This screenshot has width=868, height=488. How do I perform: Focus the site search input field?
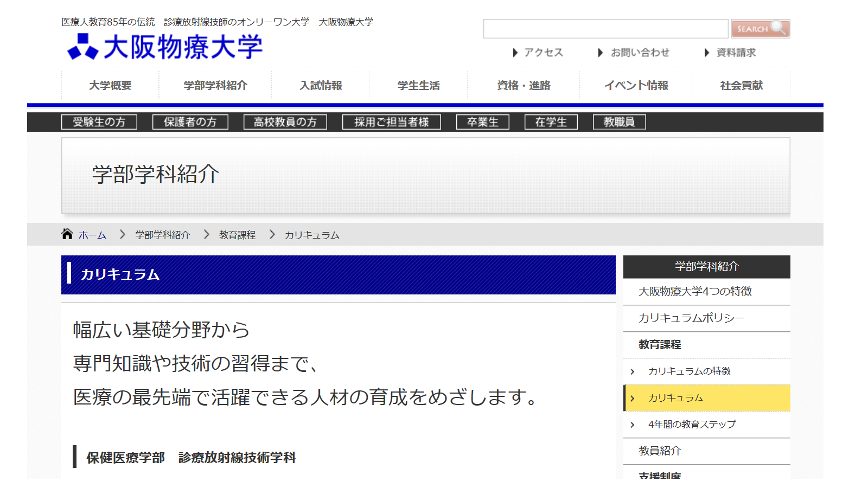click(605, 29)
